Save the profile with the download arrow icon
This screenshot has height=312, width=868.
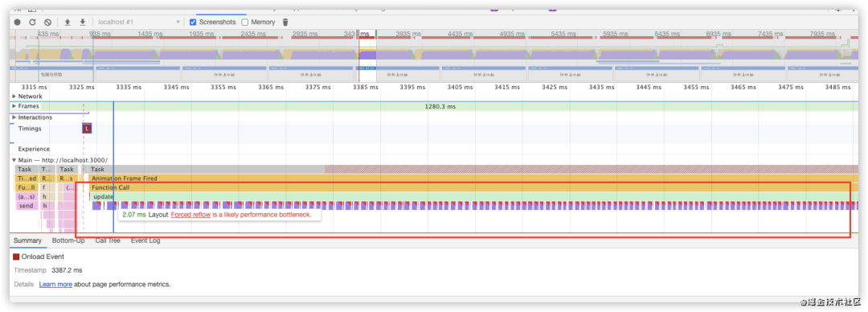coord(83,23)
